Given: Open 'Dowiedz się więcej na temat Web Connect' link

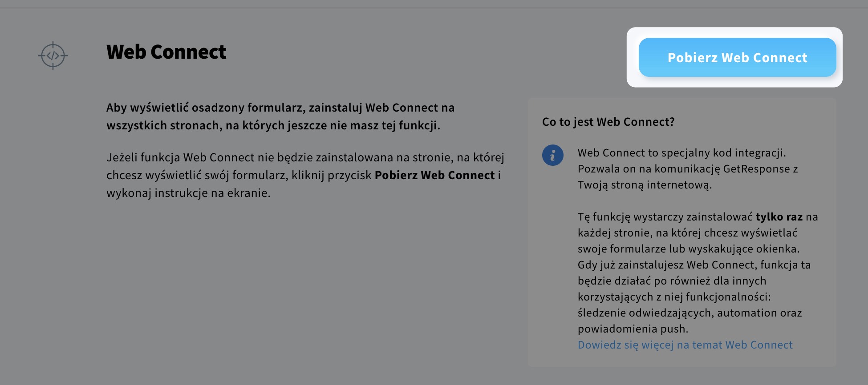Looking at the screenshot, I should tap(685, 345).
